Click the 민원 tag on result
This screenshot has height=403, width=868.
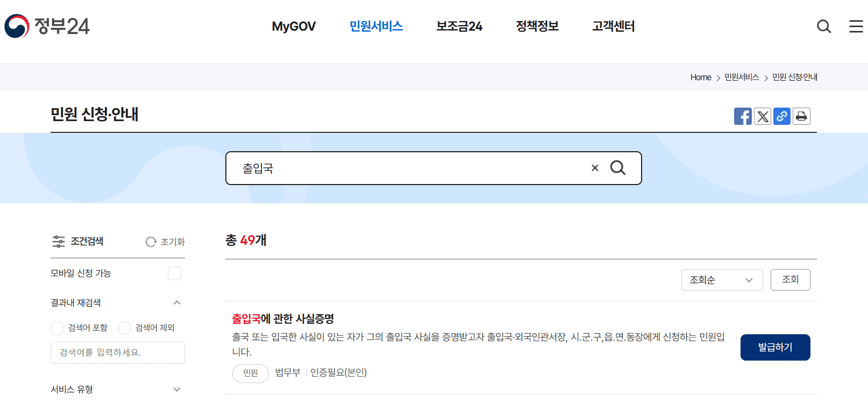[251, 373]
